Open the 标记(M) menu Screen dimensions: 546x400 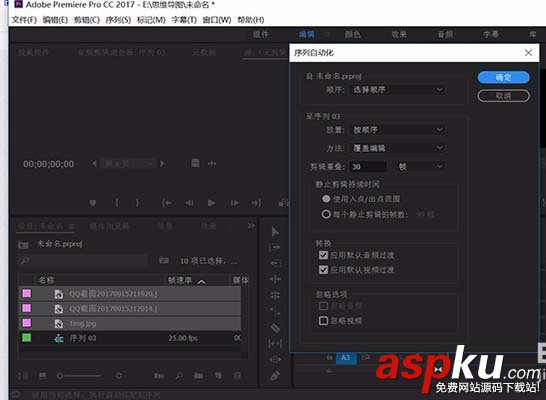pyautogui.click(x=151, y=20)
